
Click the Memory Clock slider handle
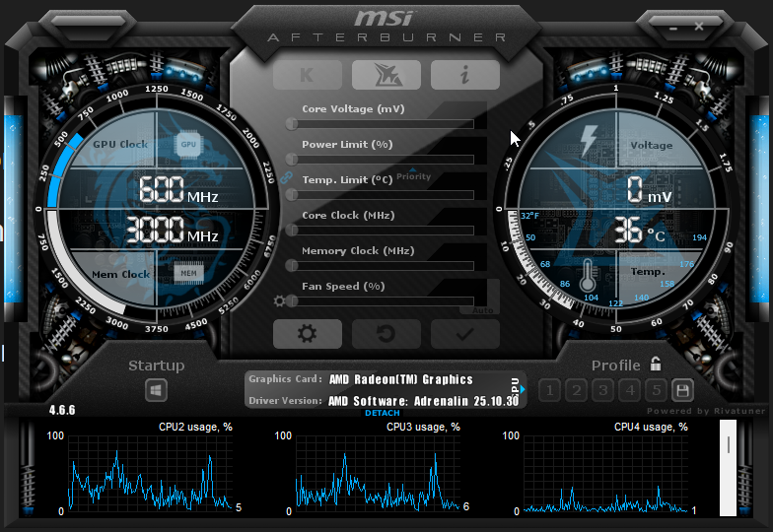(x=292, y=266)
